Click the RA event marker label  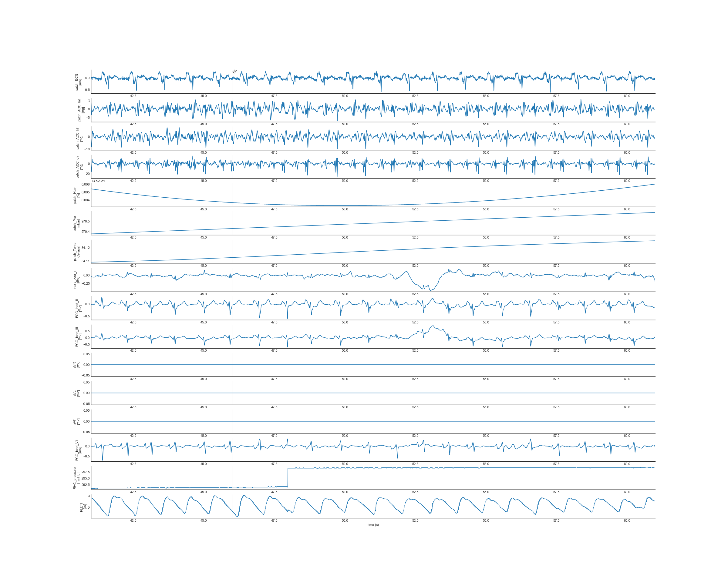[235, 71]
